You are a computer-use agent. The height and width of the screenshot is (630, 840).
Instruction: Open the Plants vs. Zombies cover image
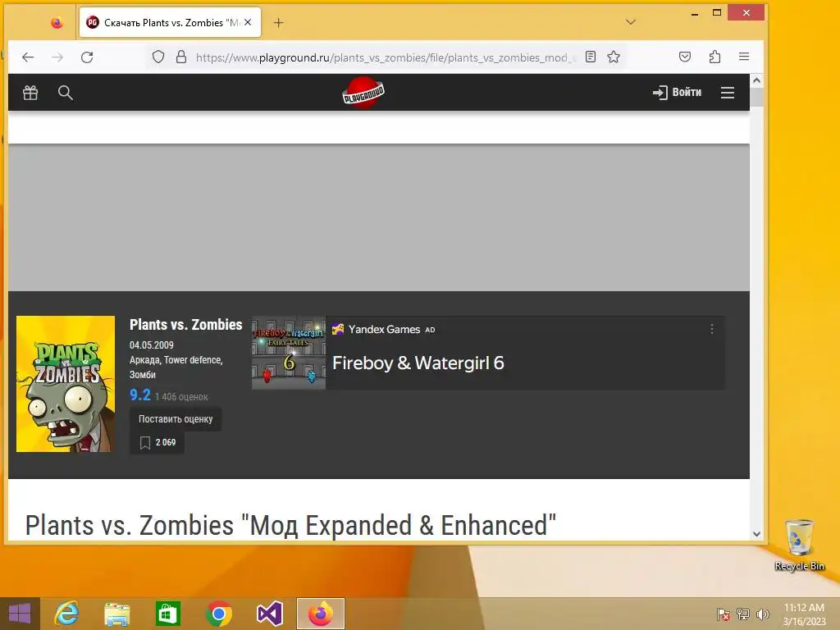click(x=66, y=384)
